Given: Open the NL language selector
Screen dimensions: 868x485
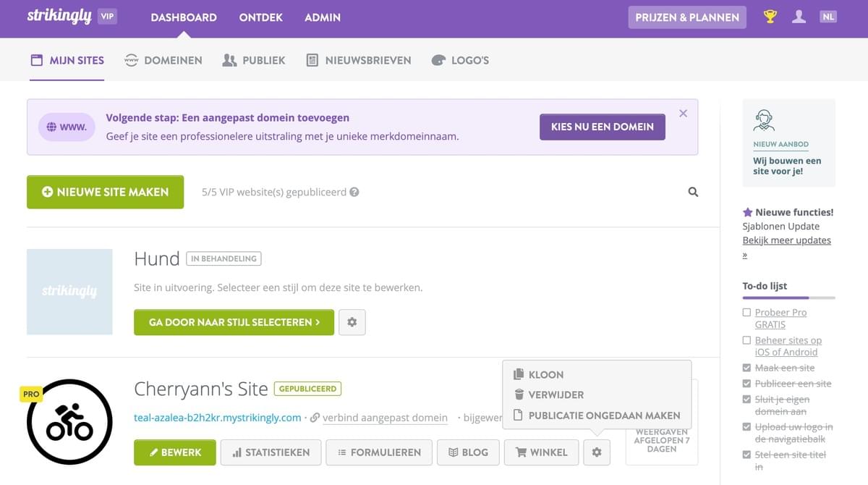Looking at the screenshot, I should coord(828,17).
